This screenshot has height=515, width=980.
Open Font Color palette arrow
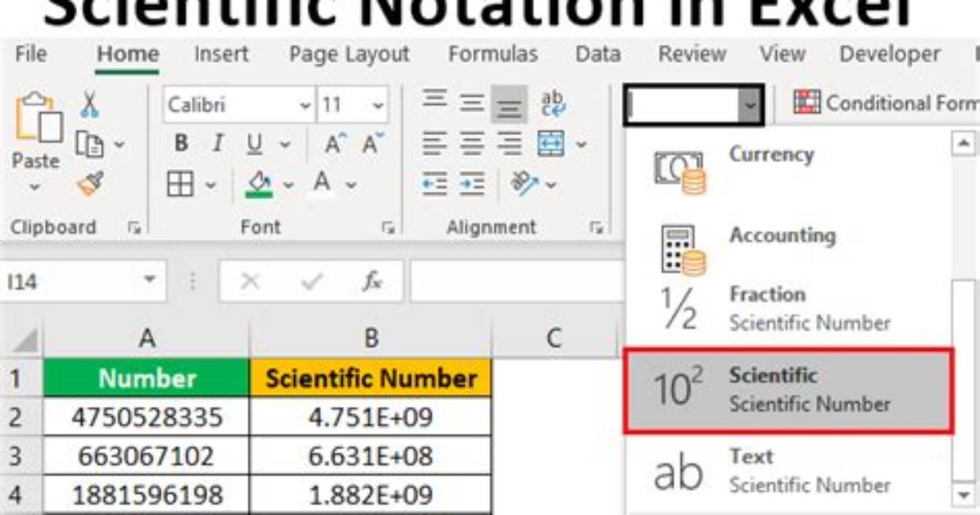point(352,185)
